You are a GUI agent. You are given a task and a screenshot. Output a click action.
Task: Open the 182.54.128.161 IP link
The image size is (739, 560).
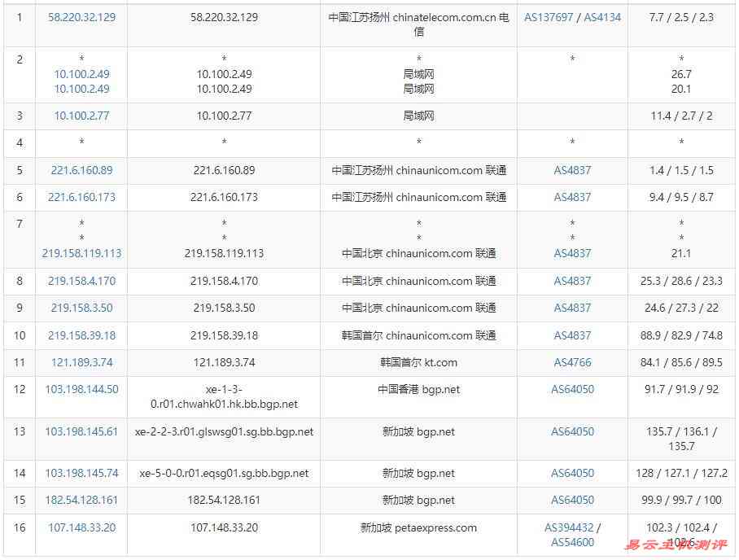(81, 500)
